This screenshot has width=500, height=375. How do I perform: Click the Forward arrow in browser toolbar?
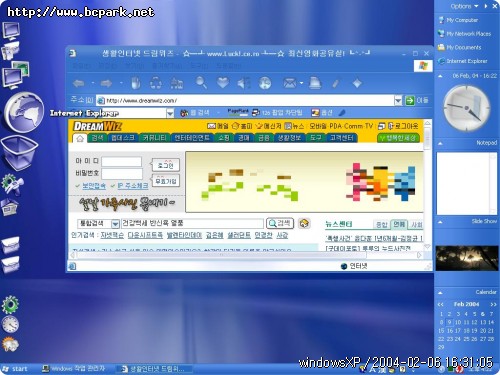(106, 83)
